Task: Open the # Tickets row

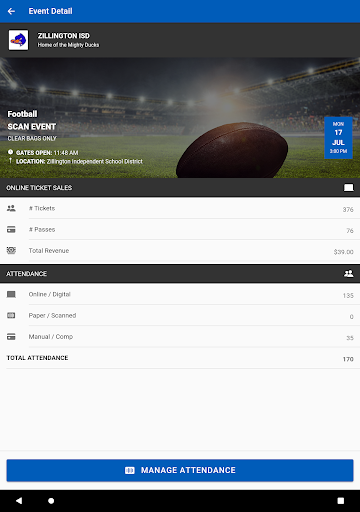Action: (x=180, y=208)
